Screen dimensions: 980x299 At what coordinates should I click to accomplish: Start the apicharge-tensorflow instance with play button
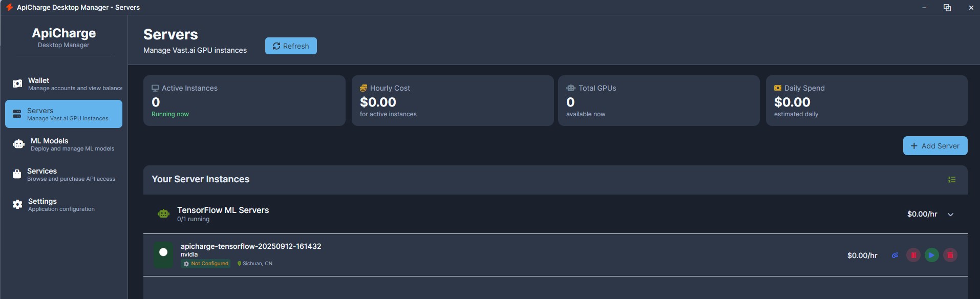pos(932,255)
